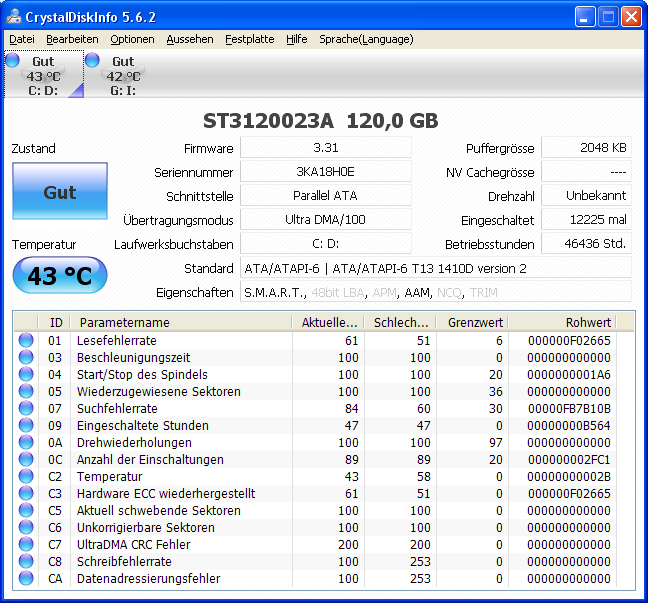Open the Festplatte menu
Image resolution: width=648 pixels, height=603 pixels.
[250, 39]
